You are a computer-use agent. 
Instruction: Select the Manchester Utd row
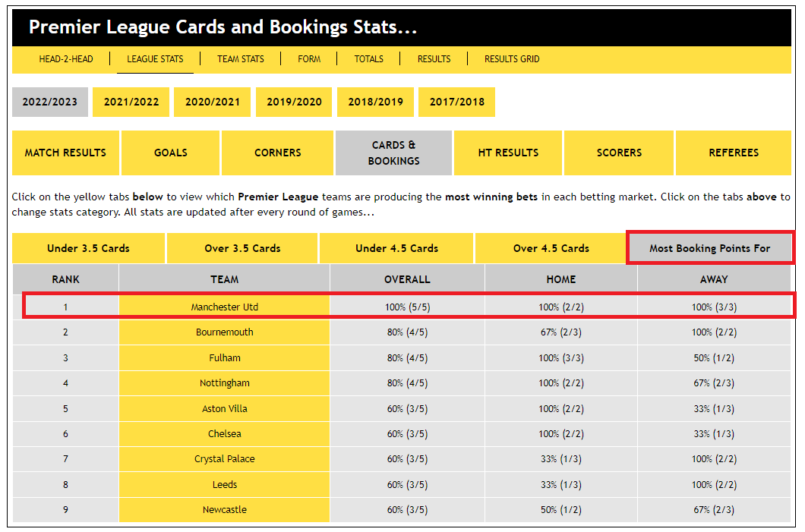click(x=224, y=307)
